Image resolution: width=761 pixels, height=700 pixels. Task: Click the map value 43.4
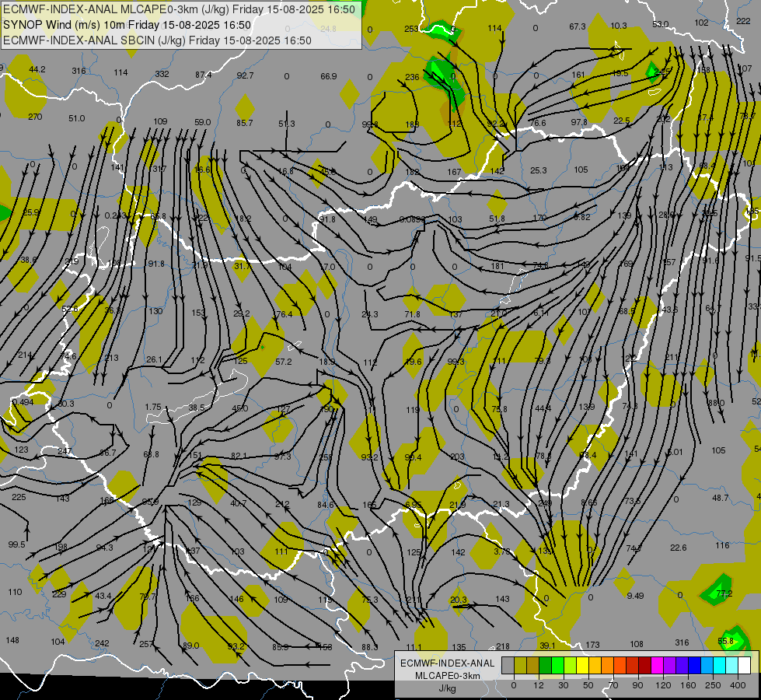click(x=103, y=596)
